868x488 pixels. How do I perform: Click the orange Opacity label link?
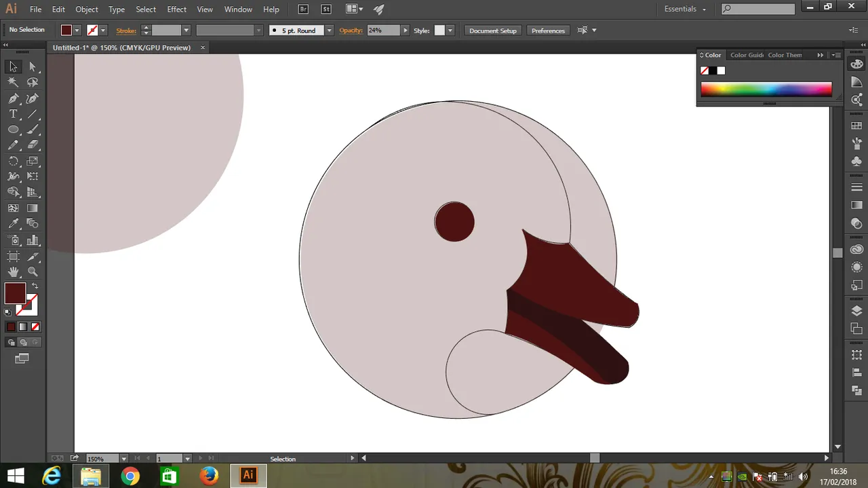351,31
